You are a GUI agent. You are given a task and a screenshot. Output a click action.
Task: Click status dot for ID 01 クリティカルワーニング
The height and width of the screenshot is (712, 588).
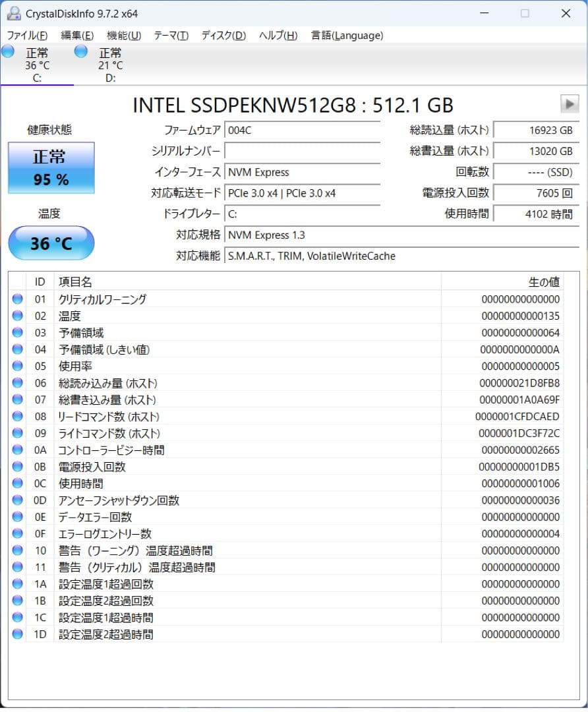click(x=18, y=299)
